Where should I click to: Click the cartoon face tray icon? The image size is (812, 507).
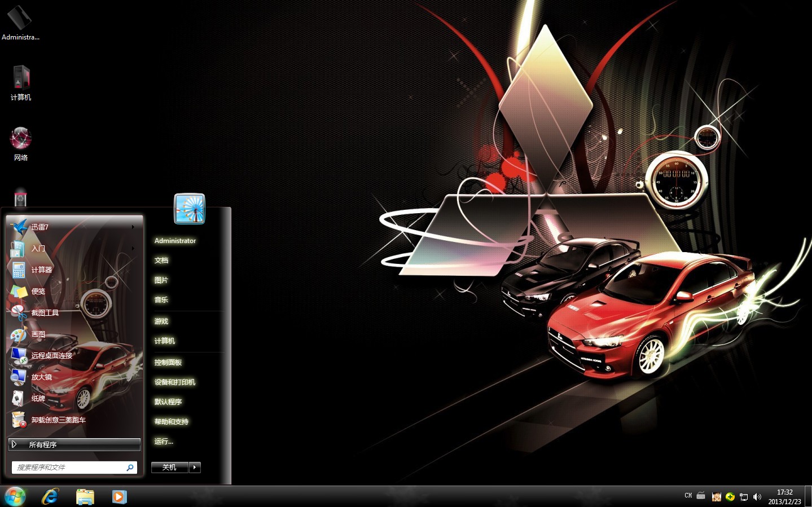tap(717, 497)
